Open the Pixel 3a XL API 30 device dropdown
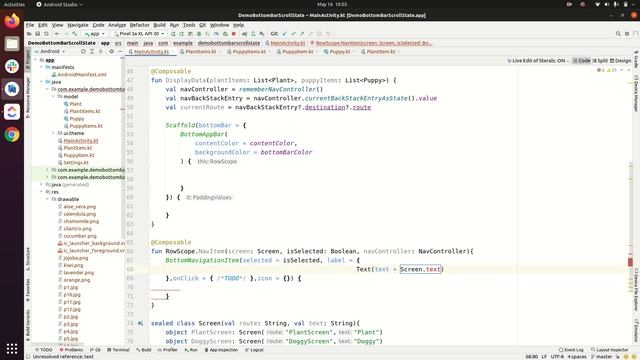The width and height of the screenshot is (640, 360). pyautogui.click(x=139, y=34)
